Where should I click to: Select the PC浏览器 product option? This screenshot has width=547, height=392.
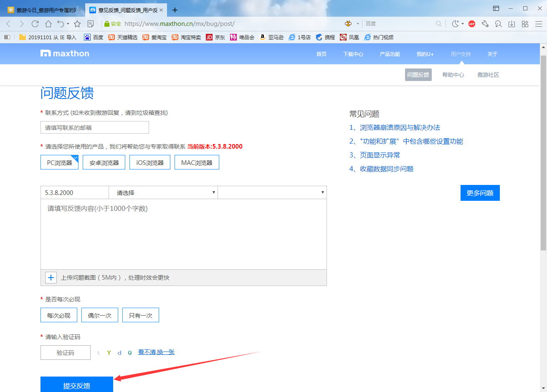(x=59, y=162)
